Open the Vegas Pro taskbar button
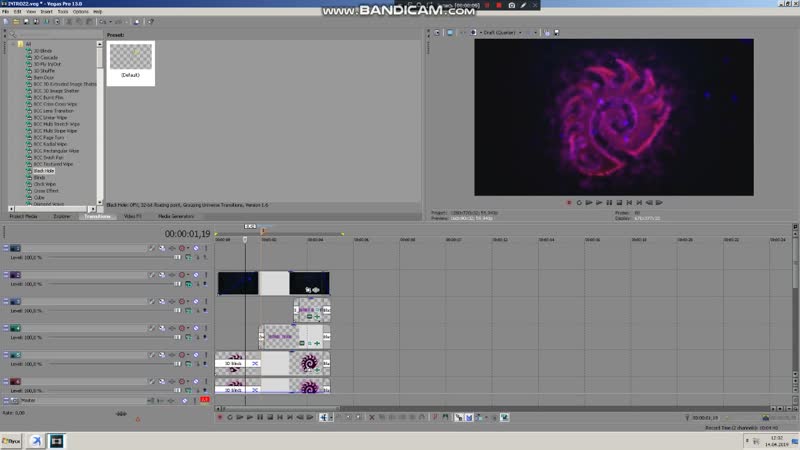 click(x=57, y=441)
